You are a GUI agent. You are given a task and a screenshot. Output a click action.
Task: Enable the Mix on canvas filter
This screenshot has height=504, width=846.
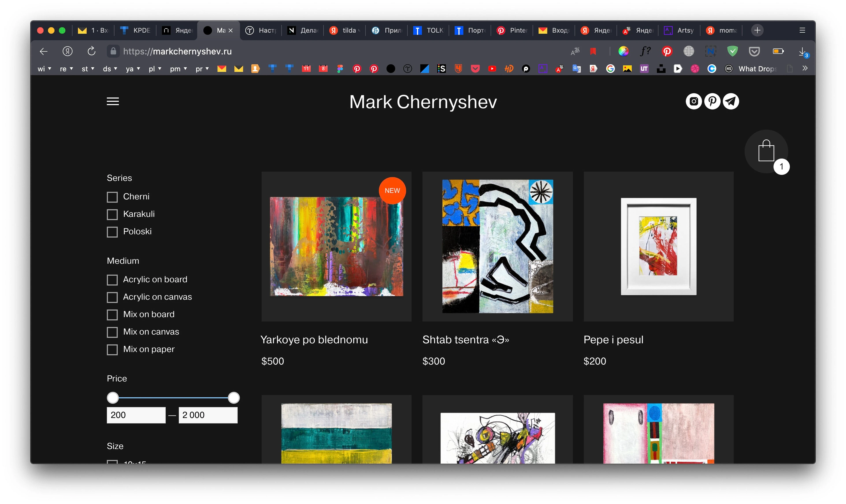click(112, 332)
